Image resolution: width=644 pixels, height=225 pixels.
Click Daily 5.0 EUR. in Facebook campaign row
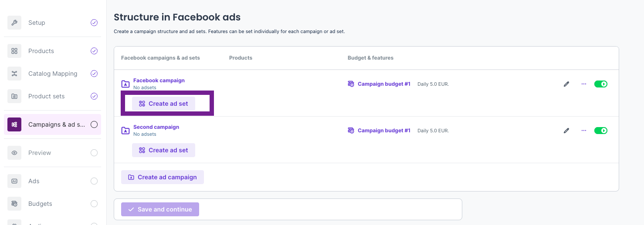[433, 84]
